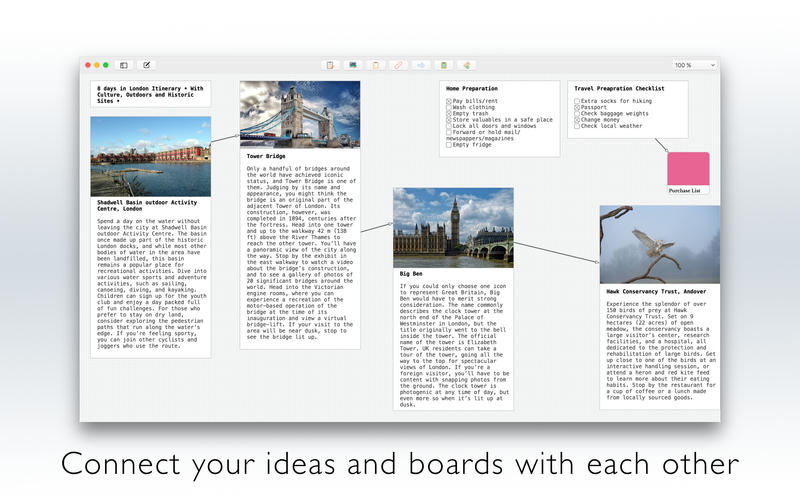Click the Tower Bridge photo
This screenshot has width=800, height=500.
300,114
